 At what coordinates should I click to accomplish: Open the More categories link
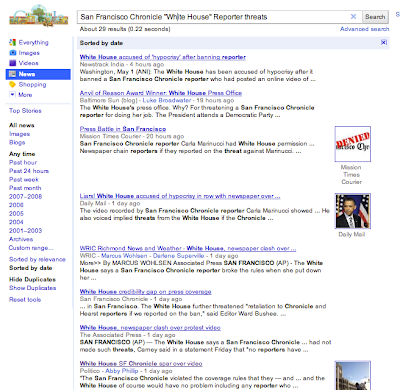tap(25, 95)
